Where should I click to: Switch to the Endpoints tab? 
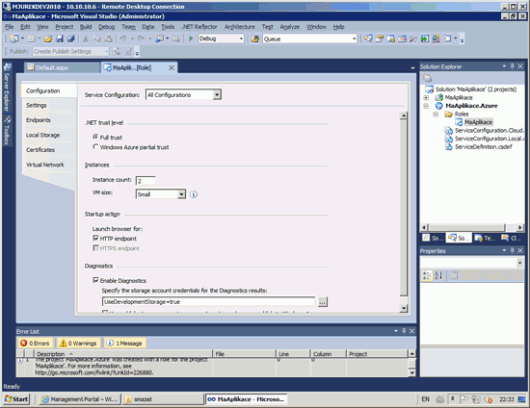coord(38,120)
